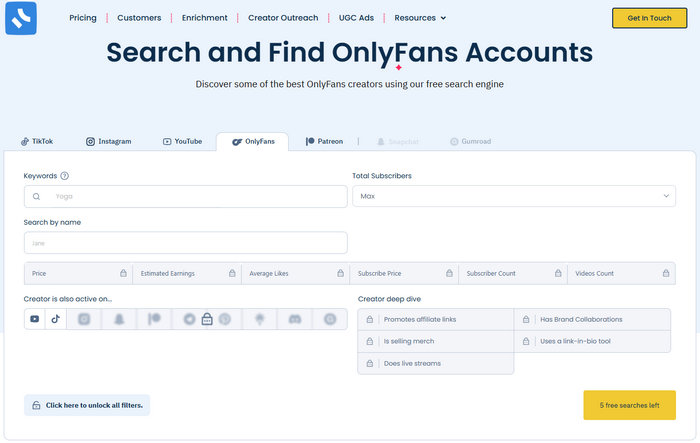The width and height of the screenshot is (700, 443).
Task: Open the Creator Outreach nav link
Action: [x=283, y=18]
